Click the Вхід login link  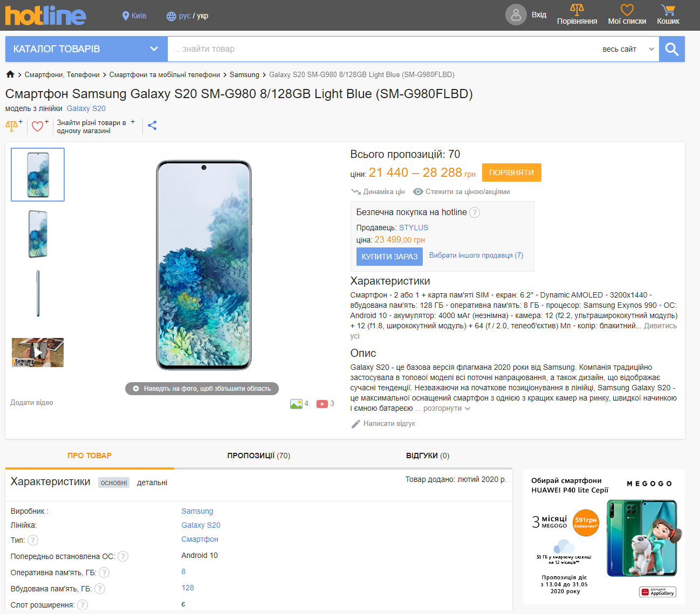pos(539,15)
